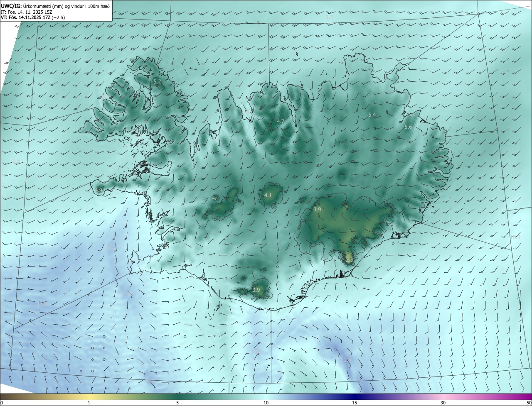
Task: Click the colorbar tick label 30
Action: pyautogui.click(x=443, y=403)
